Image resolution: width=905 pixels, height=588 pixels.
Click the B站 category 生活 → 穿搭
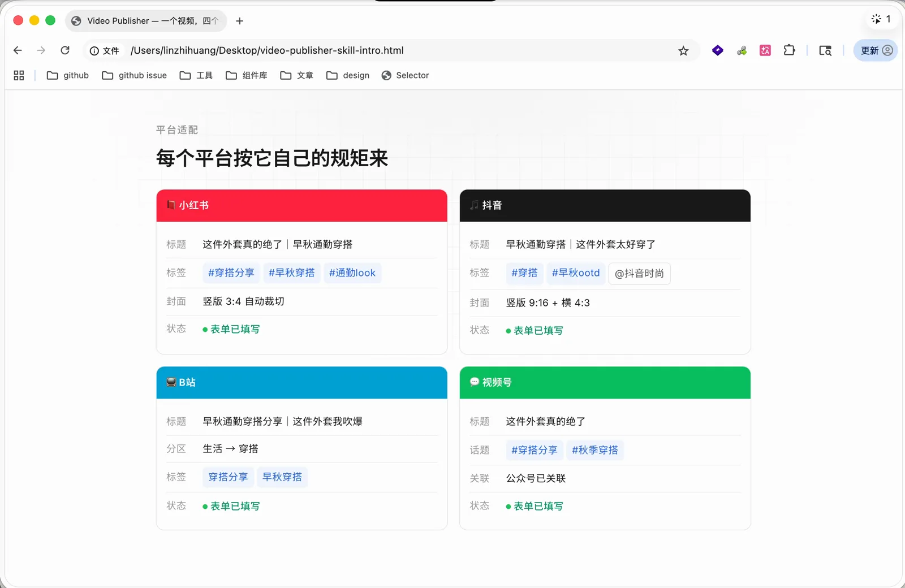231,448
